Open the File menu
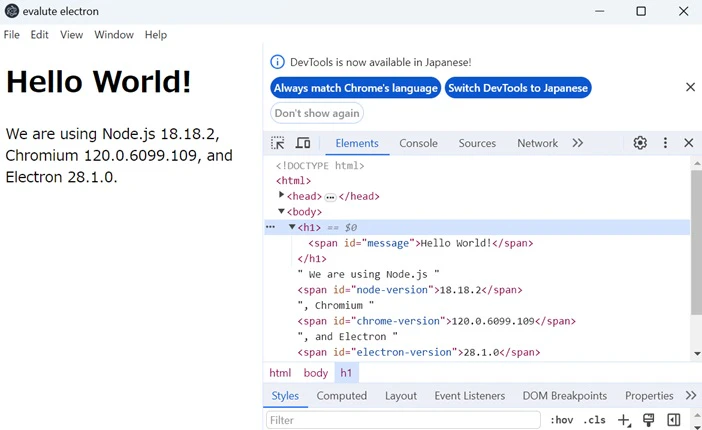This screenshot has height=430, width=702. pos(12,34)
